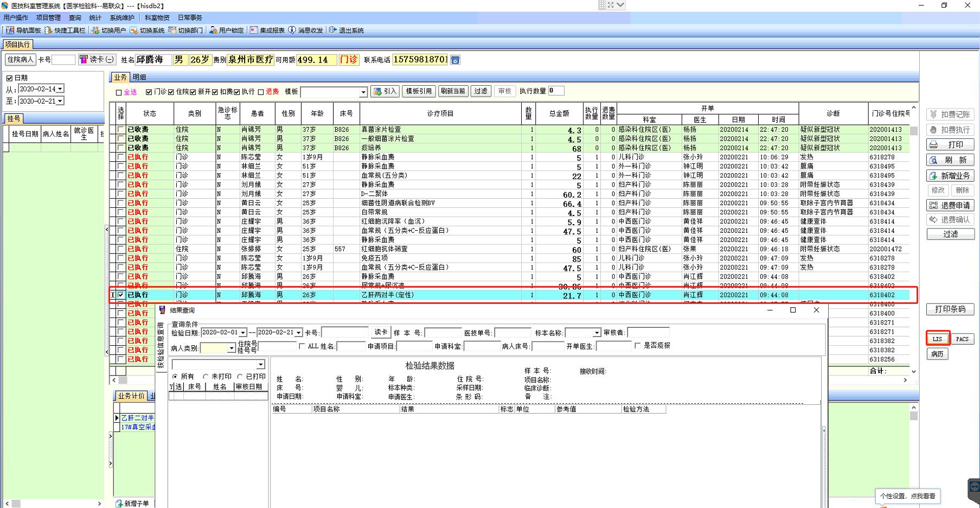This screenshot has width=980, height=508.
Task: Open the 导航面板 navigation panel toolbar item
Action: click(24, 30)
